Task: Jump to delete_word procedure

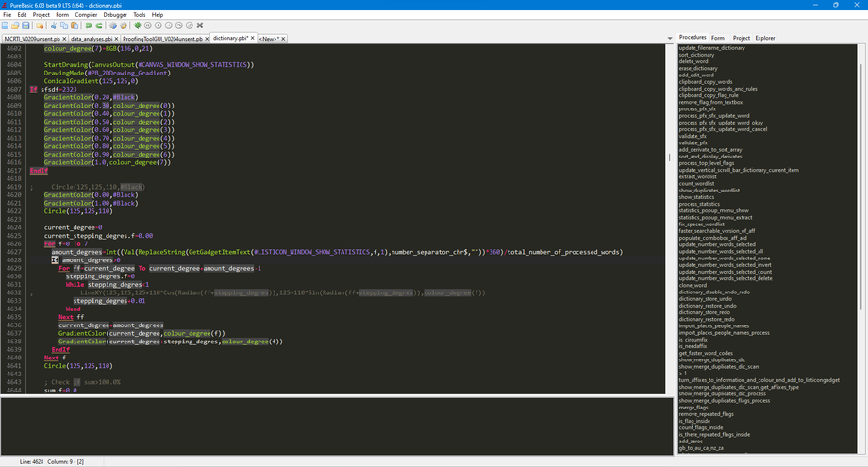Action: [693, 61]
